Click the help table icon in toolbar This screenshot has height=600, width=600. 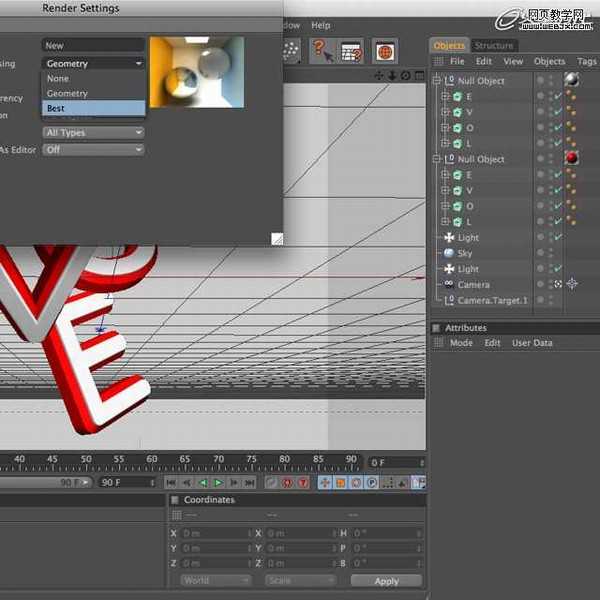click(x=351, y=51)
